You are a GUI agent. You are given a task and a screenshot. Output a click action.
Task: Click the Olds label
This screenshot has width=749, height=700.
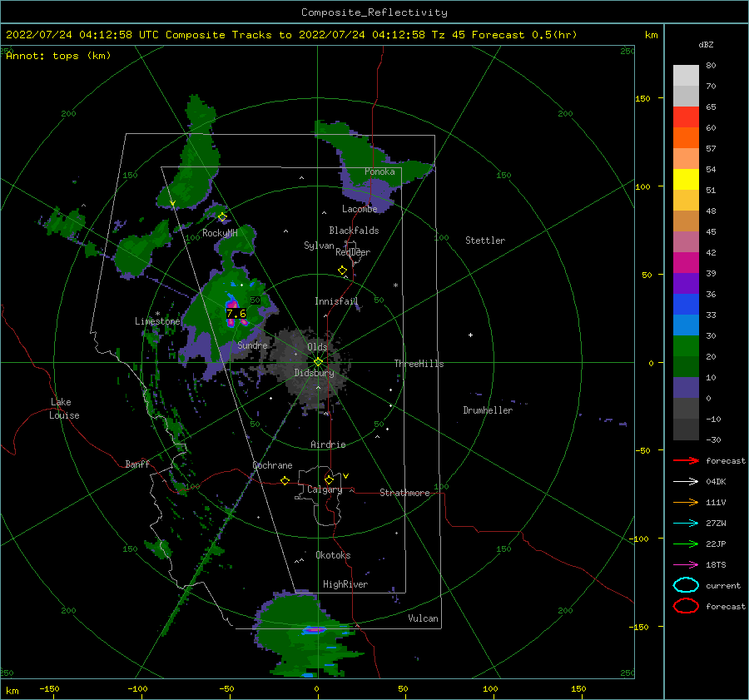[317, 347]
